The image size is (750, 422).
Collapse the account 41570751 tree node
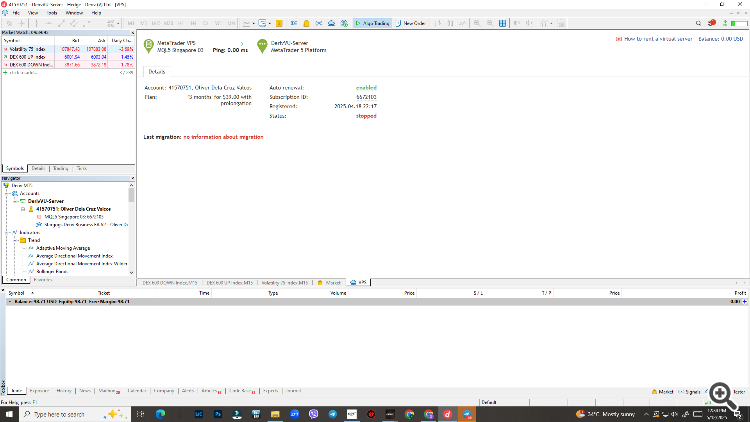tap(23, 209)
